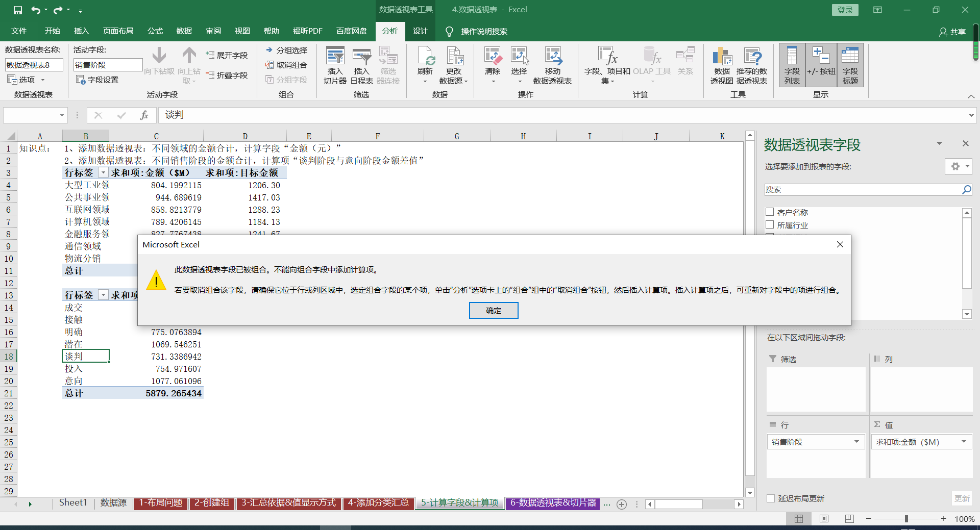Image resolution: width=980 pixels, height=530 pixels.
Task: Open row labels filter dropdown in cell B3
Action: pos(103,173)
